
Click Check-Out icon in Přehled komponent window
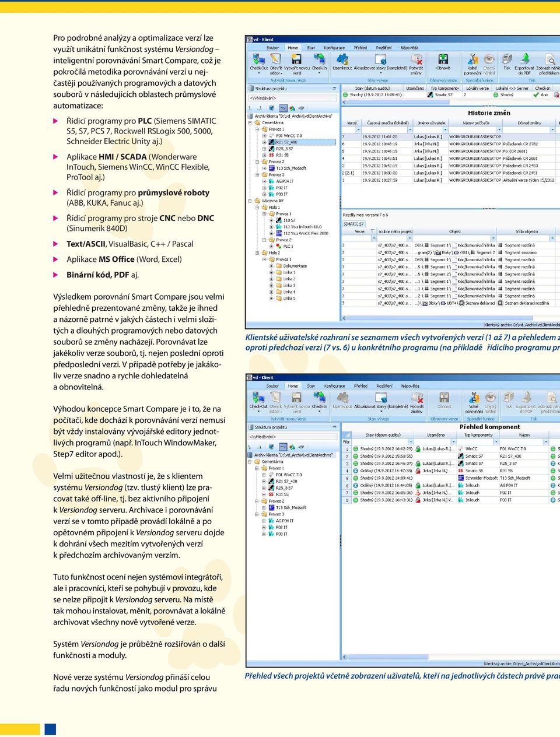coord(258,398)
